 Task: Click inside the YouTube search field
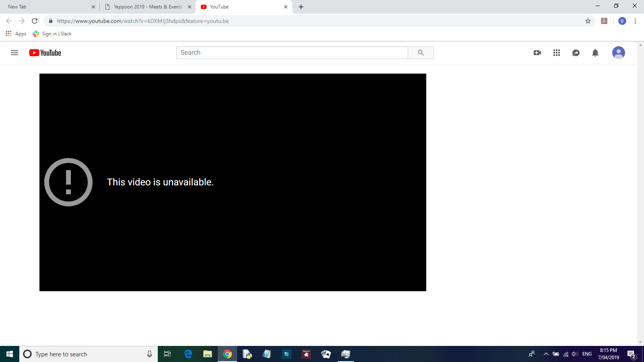pos(292,53)
